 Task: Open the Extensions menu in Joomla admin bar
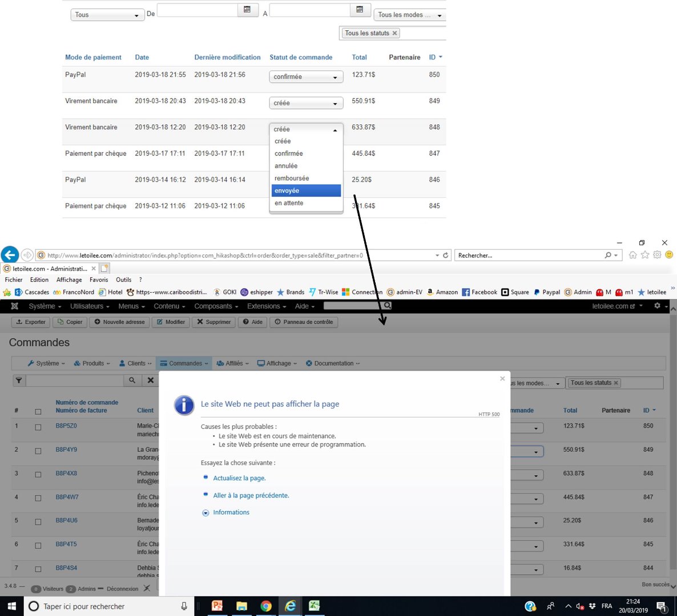tap(267, 306)
